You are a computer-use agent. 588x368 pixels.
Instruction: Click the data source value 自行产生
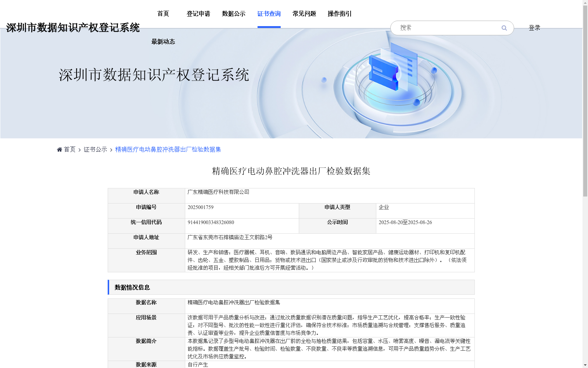pyautogui.click(x=198, y=365)
